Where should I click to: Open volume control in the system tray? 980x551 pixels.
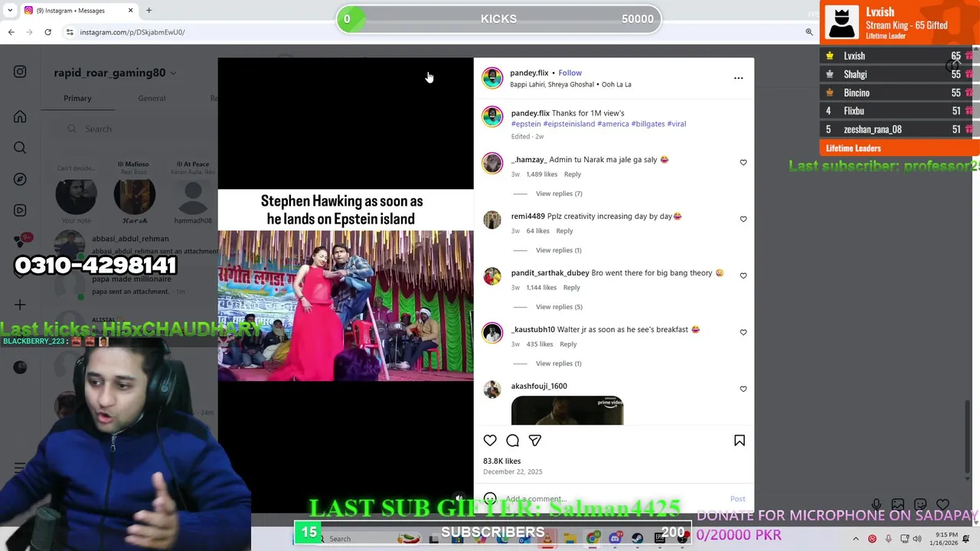(x=917, y=539)
